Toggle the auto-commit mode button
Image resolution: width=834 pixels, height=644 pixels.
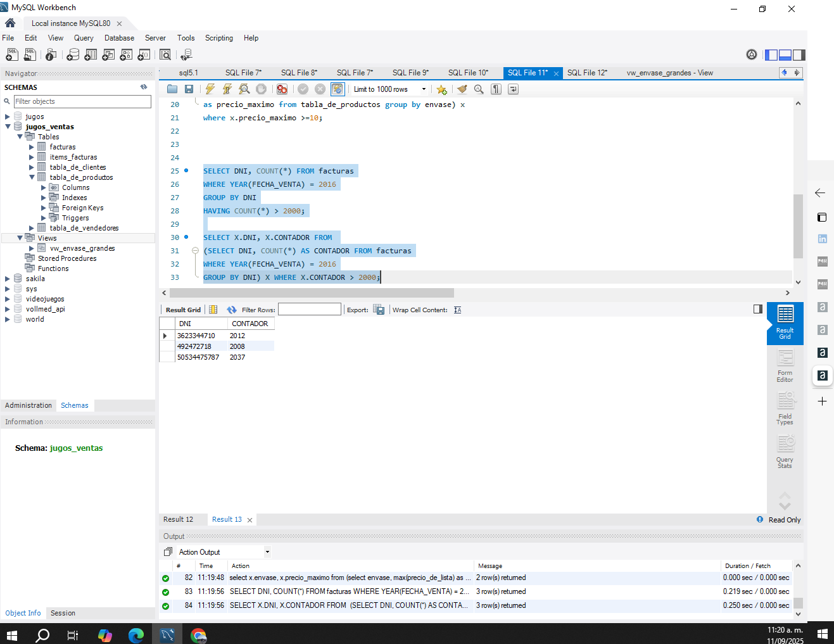click(x=338, y=89)
